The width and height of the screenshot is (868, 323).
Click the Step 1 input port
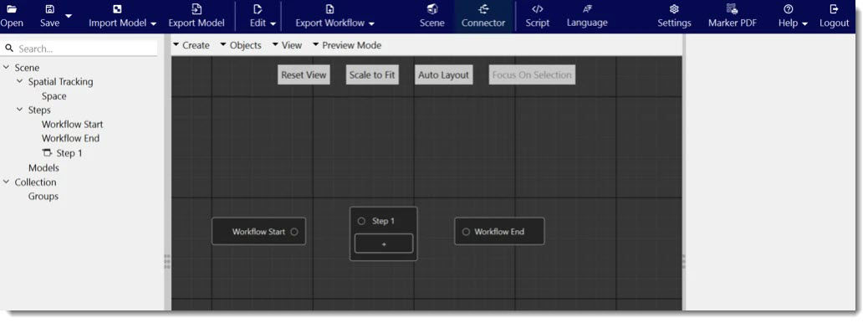coord(361,221)
